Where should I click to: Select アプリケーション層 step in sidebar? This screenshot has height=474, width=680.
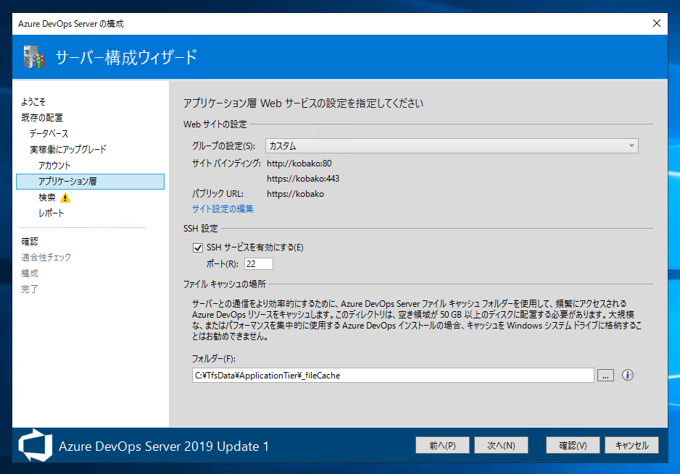click(90, 182)
